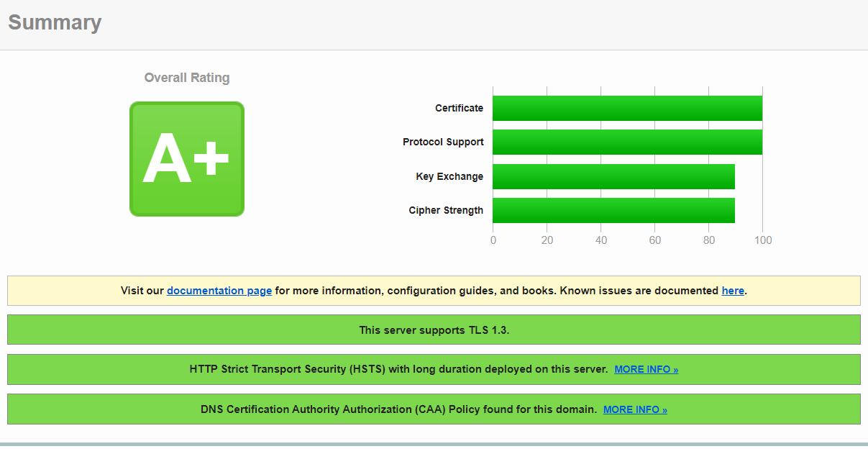Click the Protocol Support chart label
Image resolution: width=868 pixels, height=454 pixels.
(x=443, y=142)
